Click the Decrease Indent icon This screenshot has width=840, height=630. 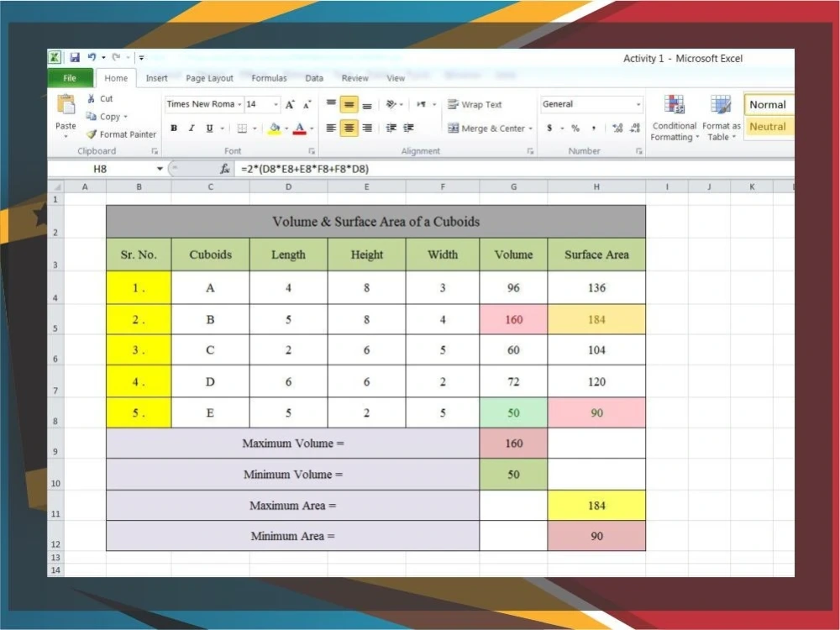[391, 128]
